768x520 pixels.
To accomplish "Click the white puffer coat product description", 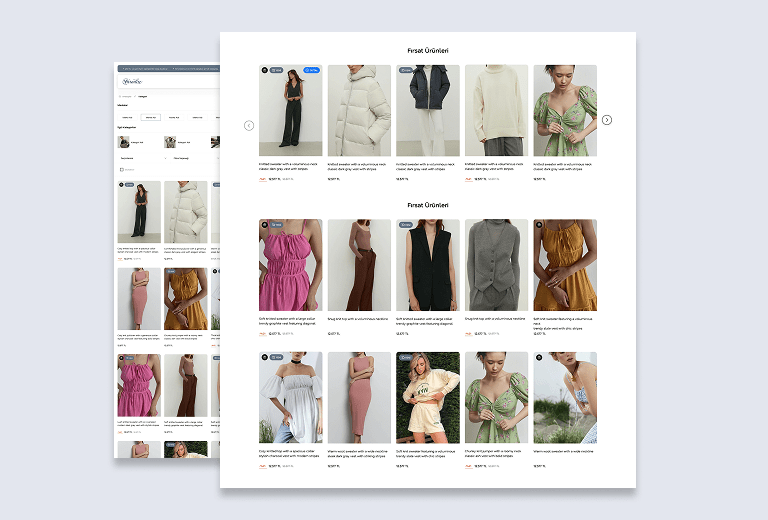I will pyautogui.click(x=359, y=166).
